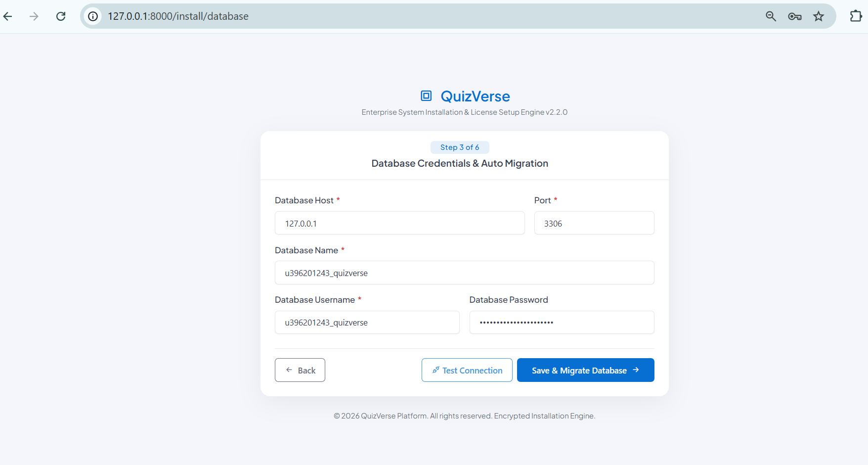Click the browser back arrow icon

[x=8, y=16]
